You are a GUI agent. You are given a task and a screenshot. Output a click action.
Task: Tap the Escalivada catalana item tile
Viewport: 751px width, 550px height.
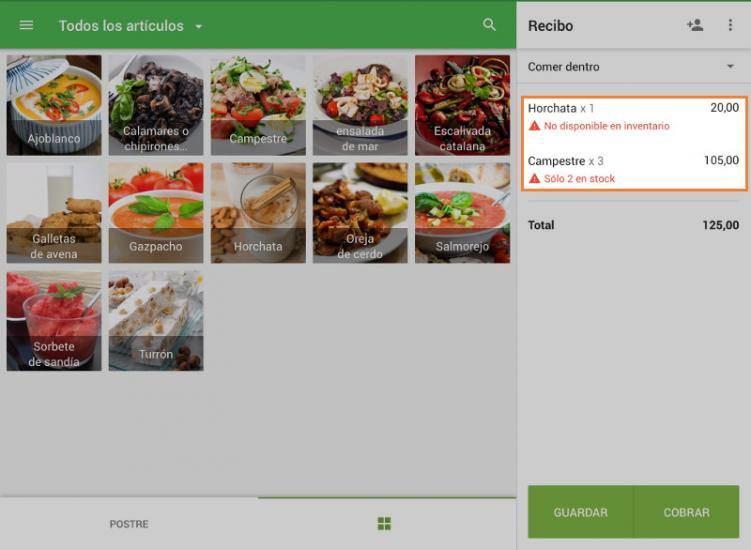point(462,105)
